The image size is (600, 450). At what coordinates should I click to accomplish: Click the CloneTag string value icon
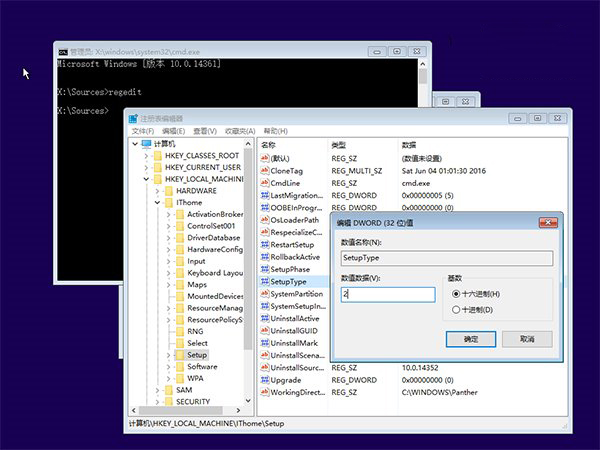click(264, 171)
